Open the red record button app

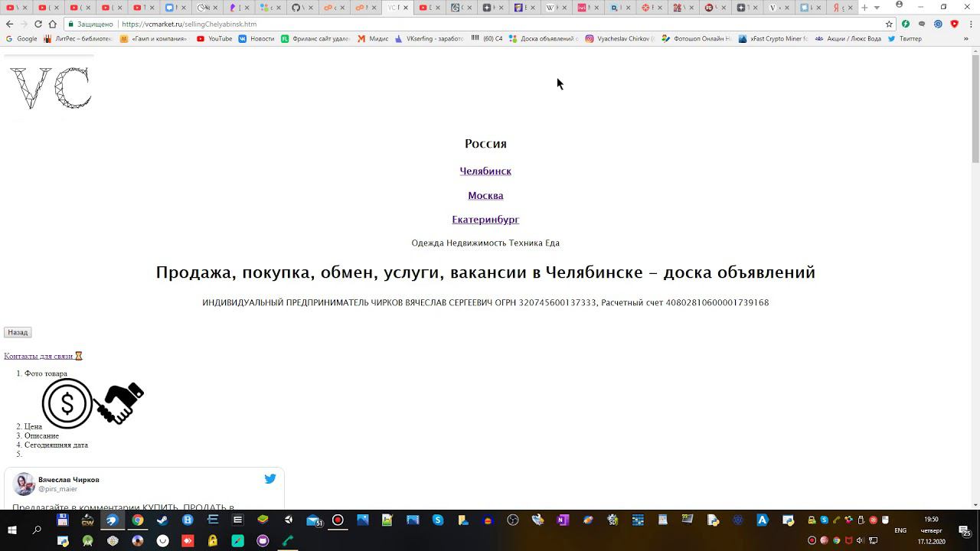point(338,520)
